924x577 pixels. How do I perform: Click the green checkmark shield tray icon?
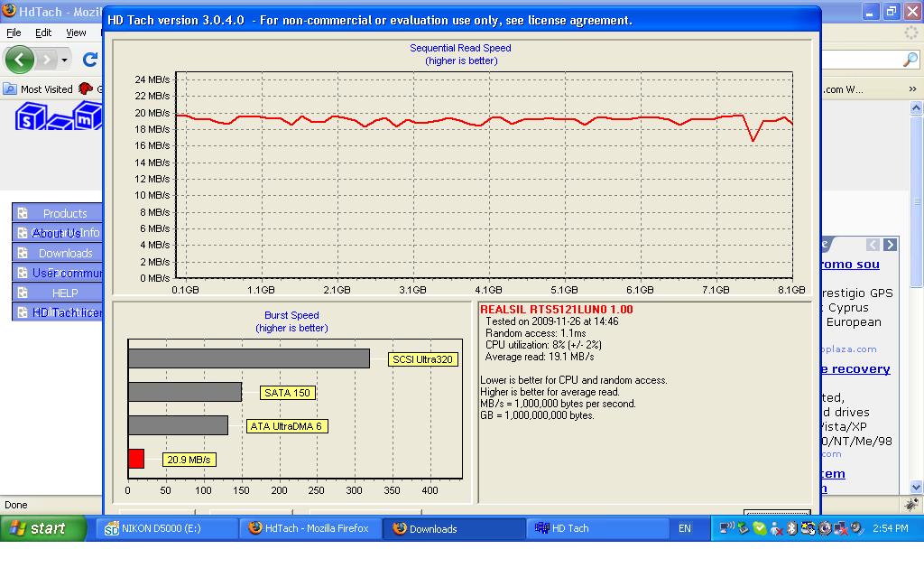[760, 528]
